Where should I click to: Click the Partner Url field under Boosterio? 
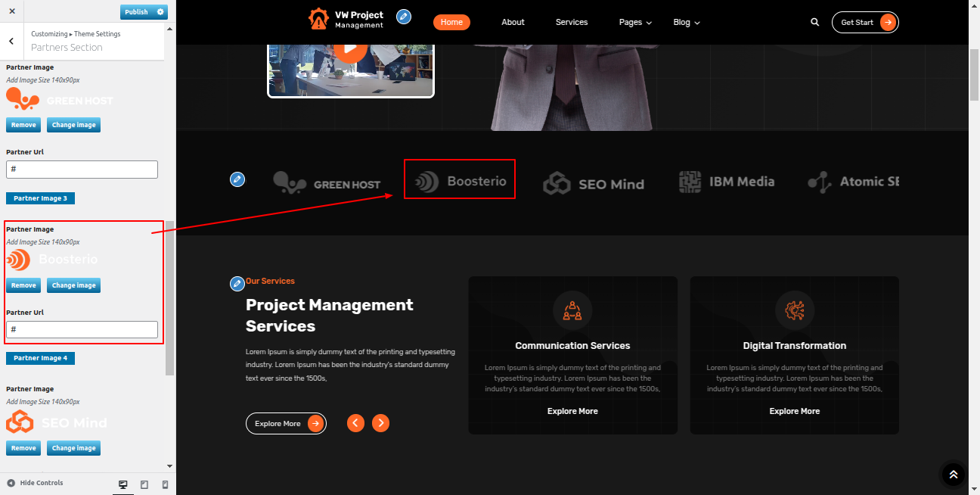tap(82, 329)
